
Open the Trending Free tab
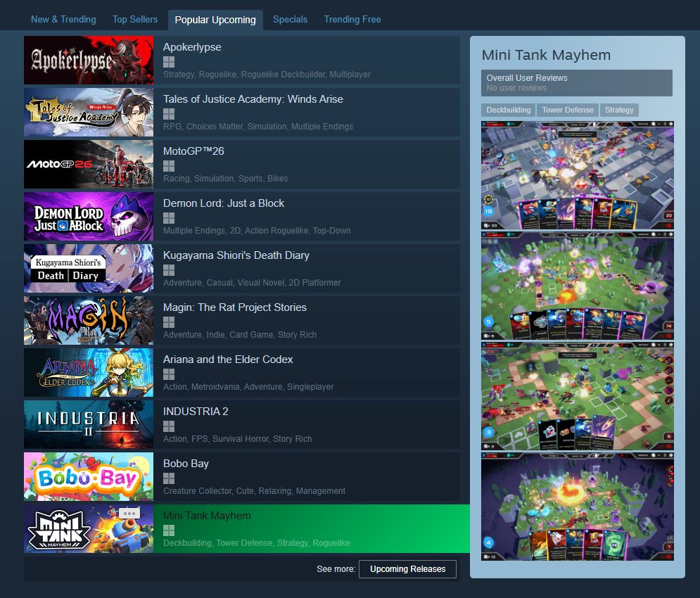(x=352, y=20)
